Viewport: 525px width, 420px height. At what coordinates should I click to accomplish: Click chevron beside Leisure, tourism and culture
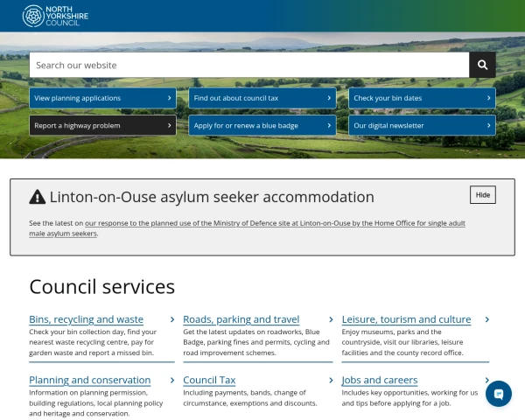(x=487, y=319)
